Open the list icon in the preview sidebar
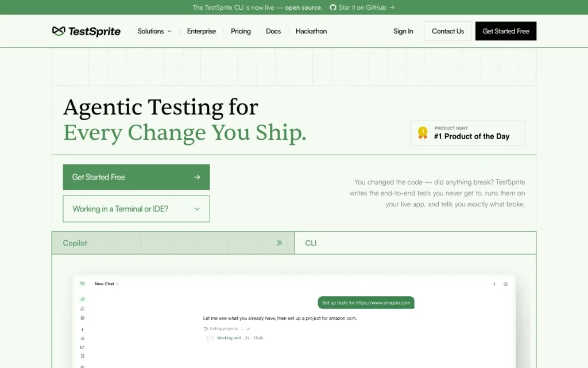This screenshot has width=588, height=368. click(x=83, y=338)
